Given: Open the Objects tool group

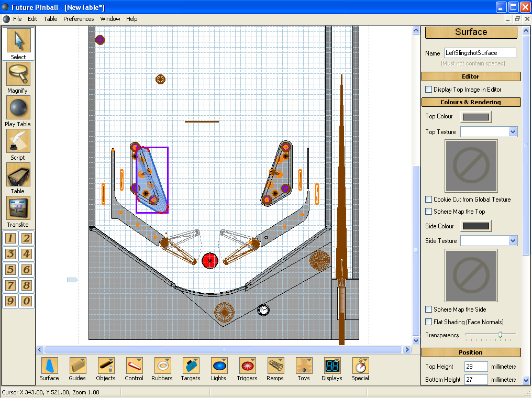Looking at the screenshot, I should (106, 369).
